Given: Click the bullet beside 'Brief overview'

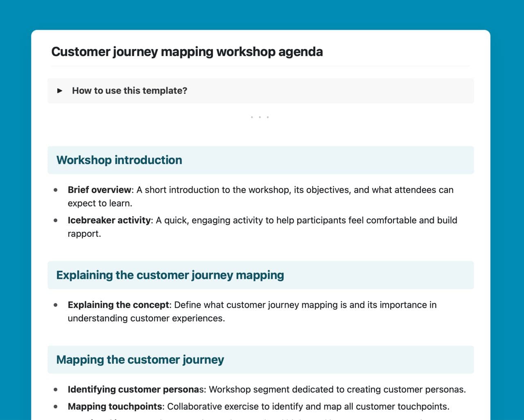Looking at the screenshot, I should click(x=56, y=190).
